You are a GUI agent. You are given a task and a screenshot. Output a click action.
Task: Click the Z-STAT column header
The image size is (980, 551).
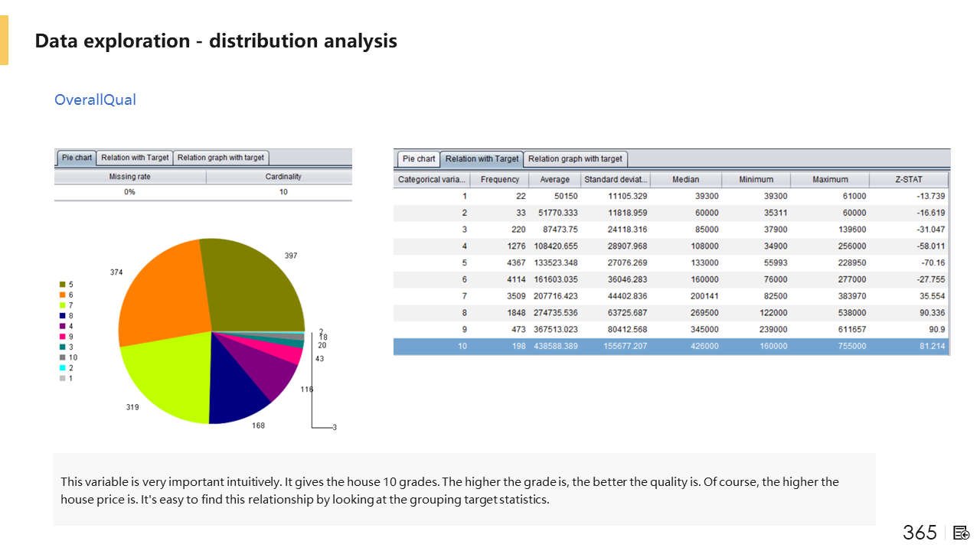[x=909, y=180]
